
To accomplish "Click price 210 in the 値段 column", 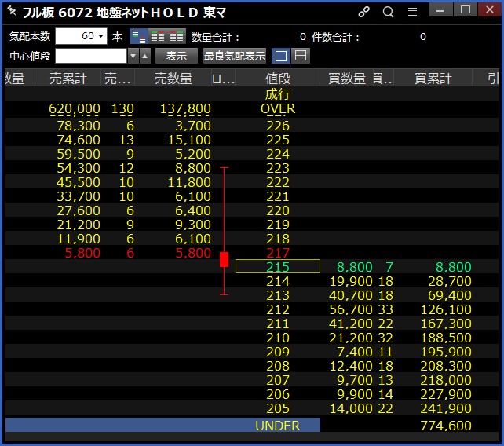I will coord(278,338).
